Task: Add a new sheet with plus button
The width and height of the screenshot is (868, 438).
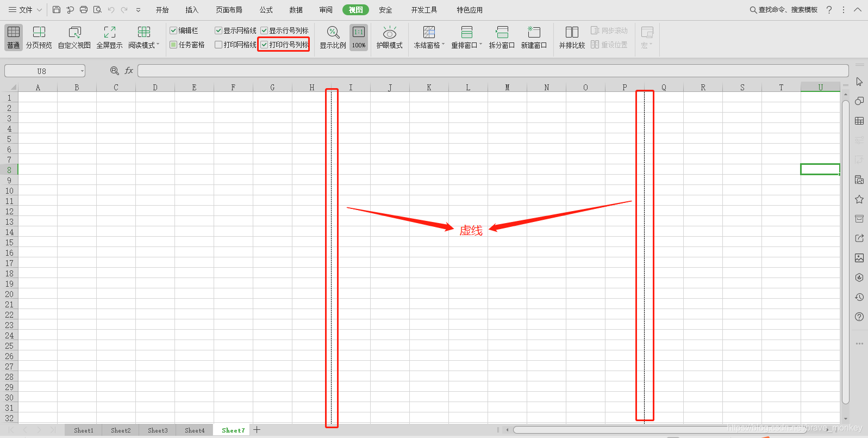Action: coord(257,430)
